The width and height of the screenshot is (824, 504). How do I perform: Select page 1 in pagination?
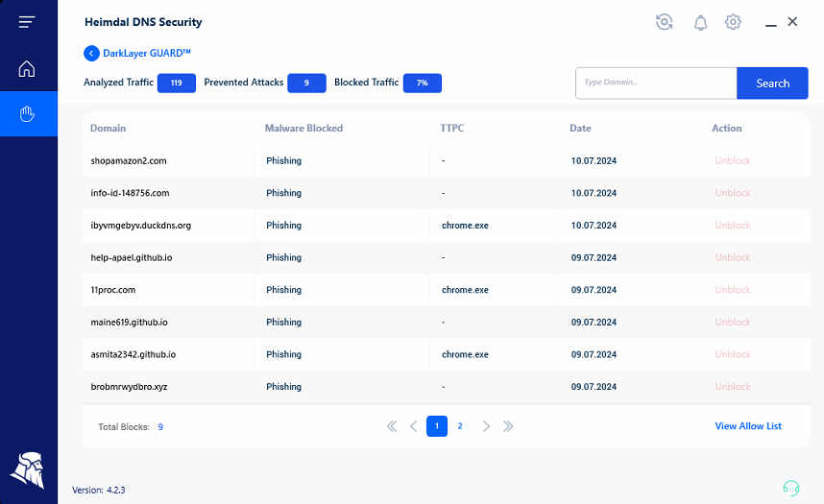[x=437, y=426]
